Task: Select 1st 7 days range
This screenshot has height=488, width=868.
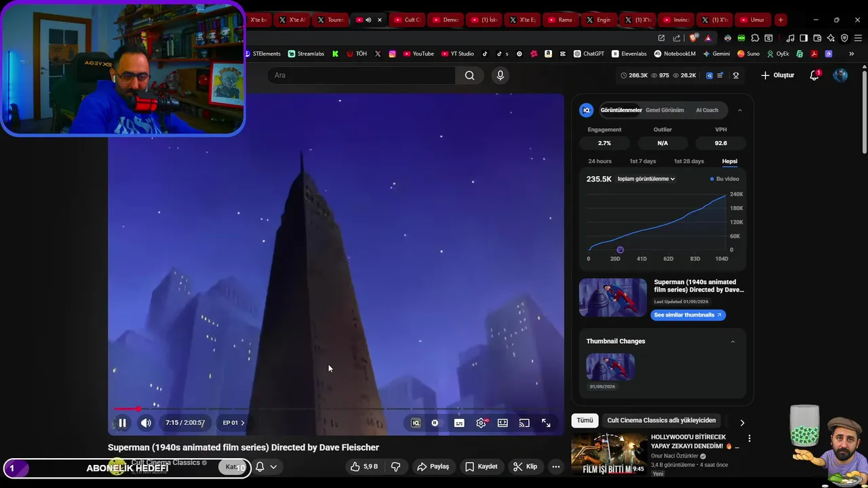Action: (x=642, y=161)
